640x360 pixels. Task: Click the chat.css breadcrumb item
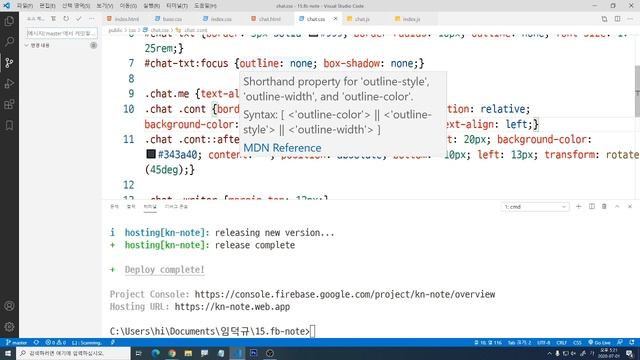pos(156,30)
